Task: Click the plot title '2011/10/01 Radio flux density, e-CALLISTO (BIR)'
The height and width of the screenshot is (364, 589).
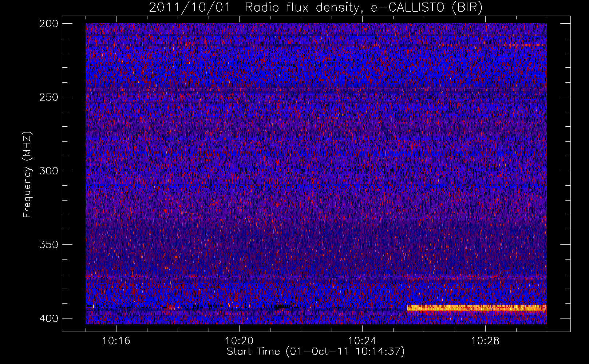Action: pos(316,7)
